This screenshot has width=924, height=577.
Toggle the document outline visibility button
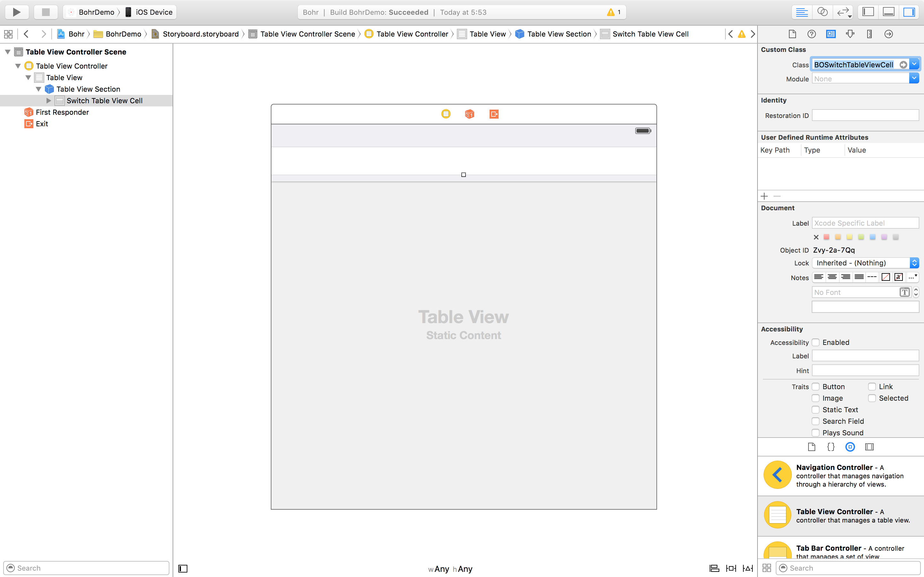(x=183, y=569)
